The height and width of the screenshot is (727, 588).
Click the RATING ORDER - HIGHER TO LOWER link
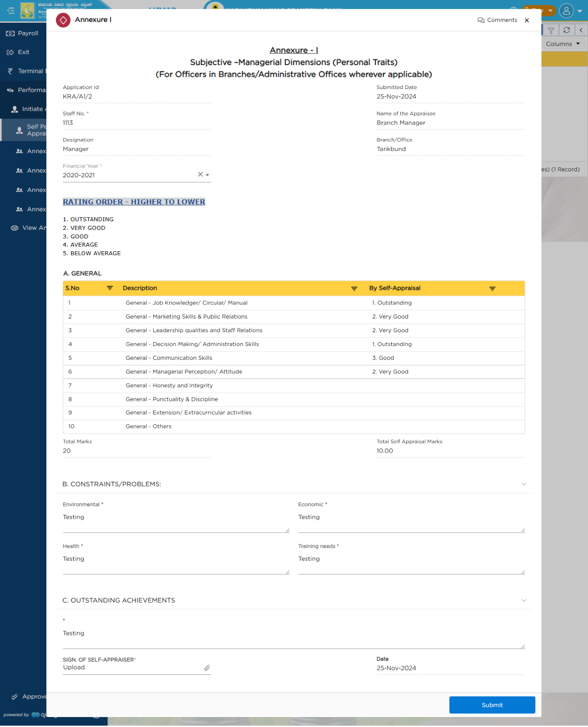pos(134,202)
